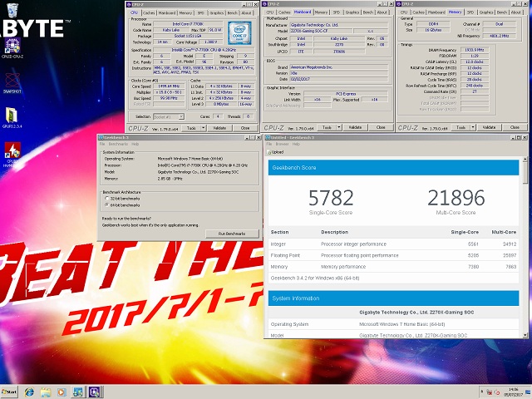
Task: Click the Memory row in results table
Action: pyautogui.click(x=393, y=267)
